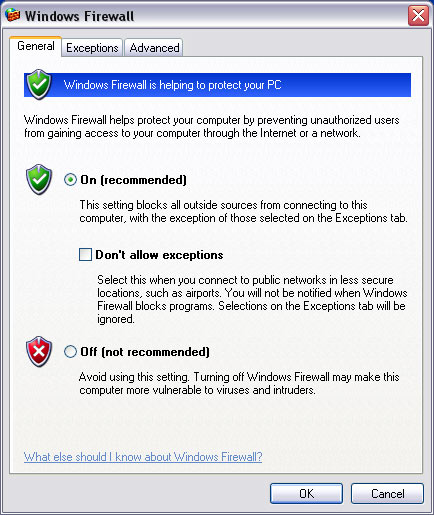Go to the Advanced tab

[x=154, y=48]
